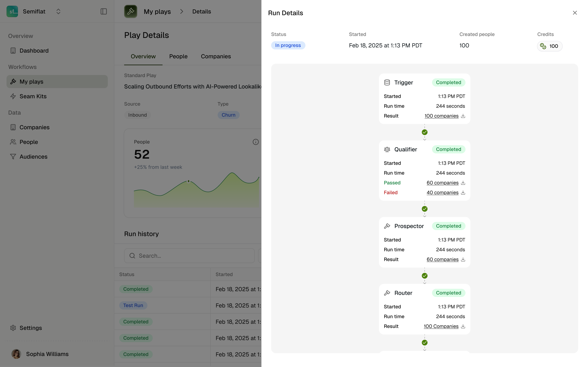Download the Qualifier passed companies list
The image size is (588, 367).
tap(463, 183)
